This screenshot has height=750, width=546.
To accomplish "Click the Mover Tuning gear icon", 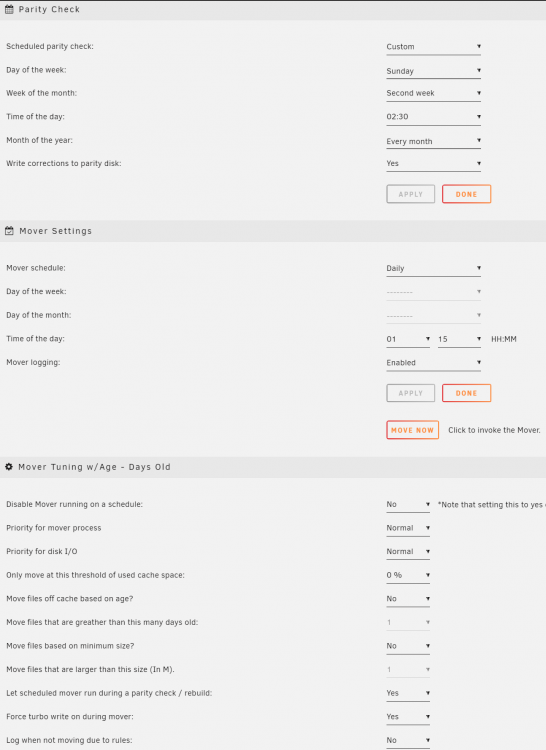I will [9, 466].
